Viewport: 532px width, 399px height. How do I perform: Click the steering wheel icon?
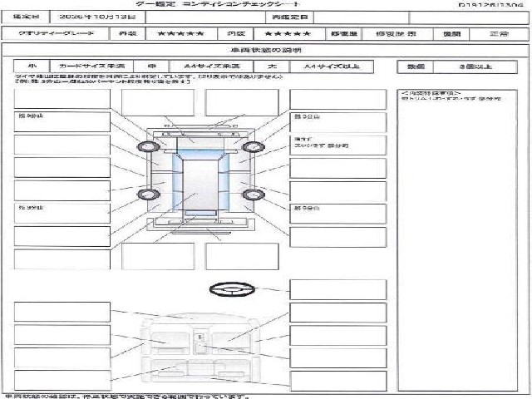(232, 288)
